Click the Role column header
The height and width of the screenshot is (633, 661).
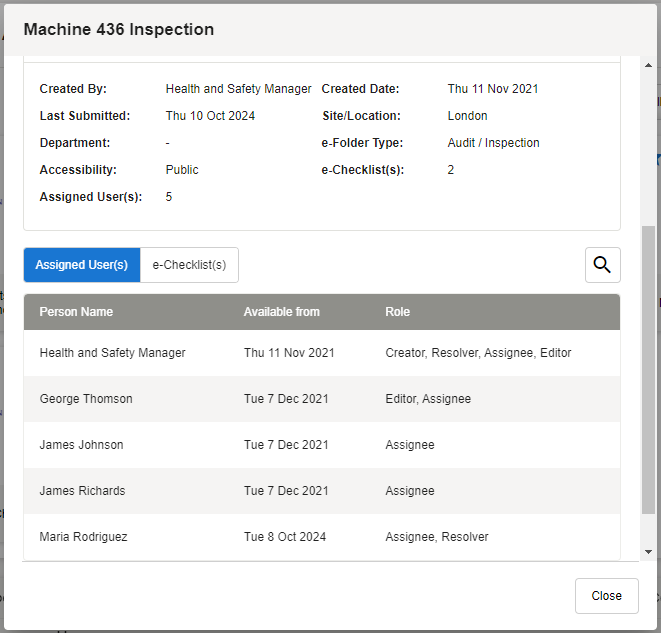point(397,312)
